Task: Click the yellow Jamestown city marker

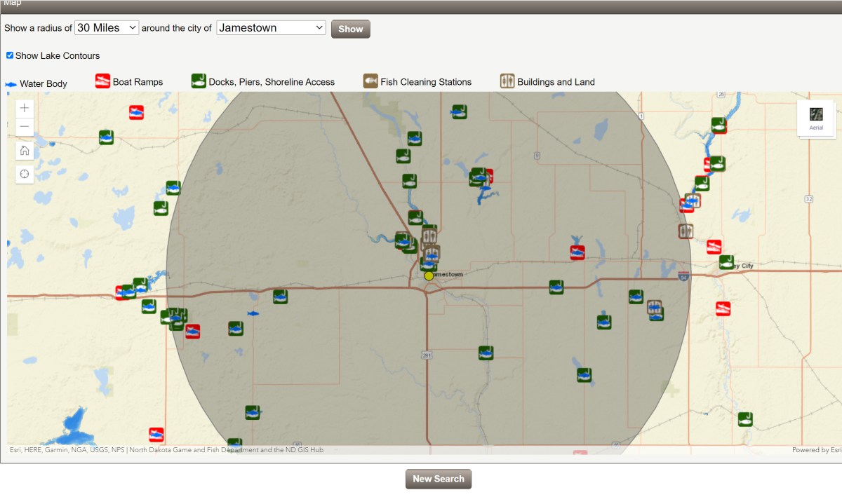Action: 429,276
